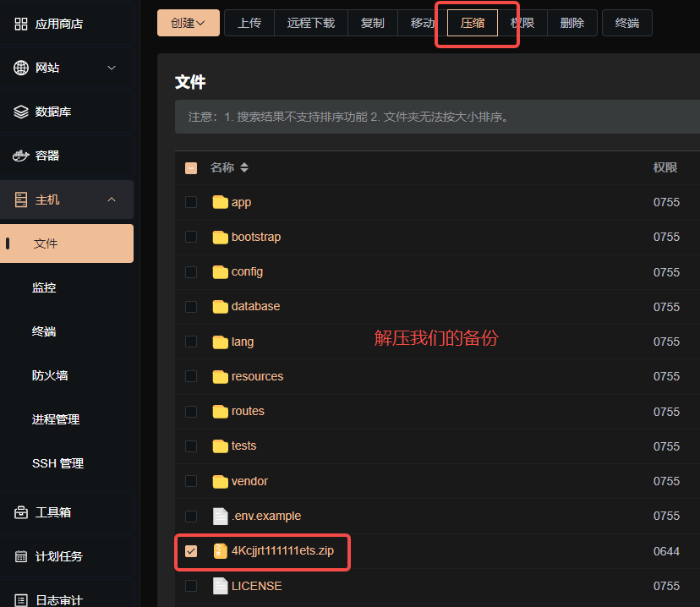This screenshot has width=700, height=607.
Task: Open the 防火墙 menu item
Action: click(x=50, y=375)
